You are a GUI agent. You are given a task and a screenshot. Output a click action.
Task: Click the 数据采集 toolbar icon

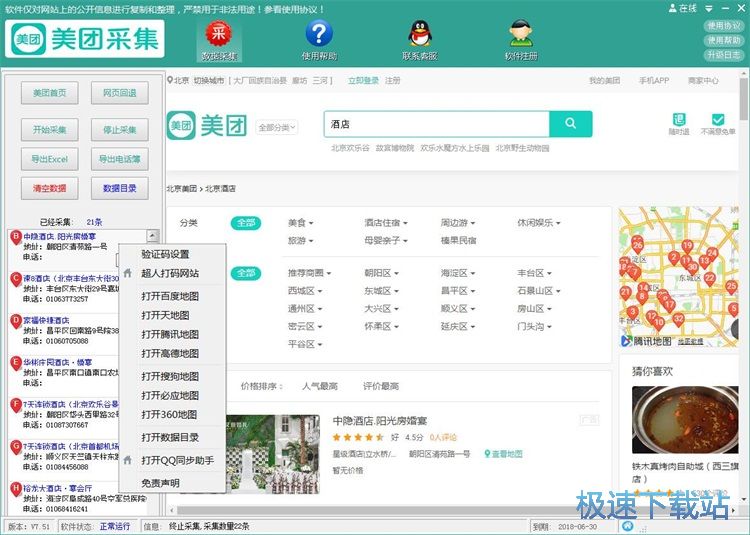220,35
